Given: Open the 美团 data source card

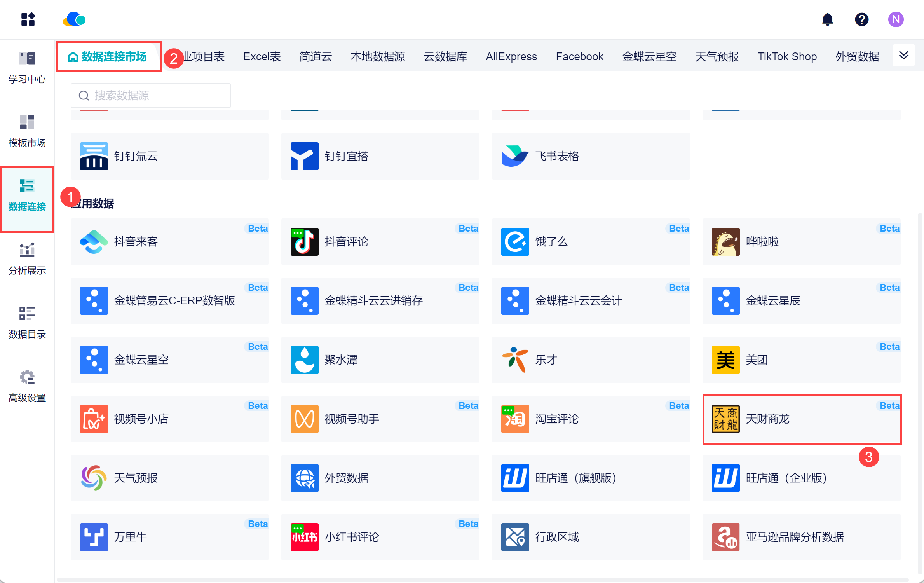Looking at the screenshot, I should click(801, 360).
